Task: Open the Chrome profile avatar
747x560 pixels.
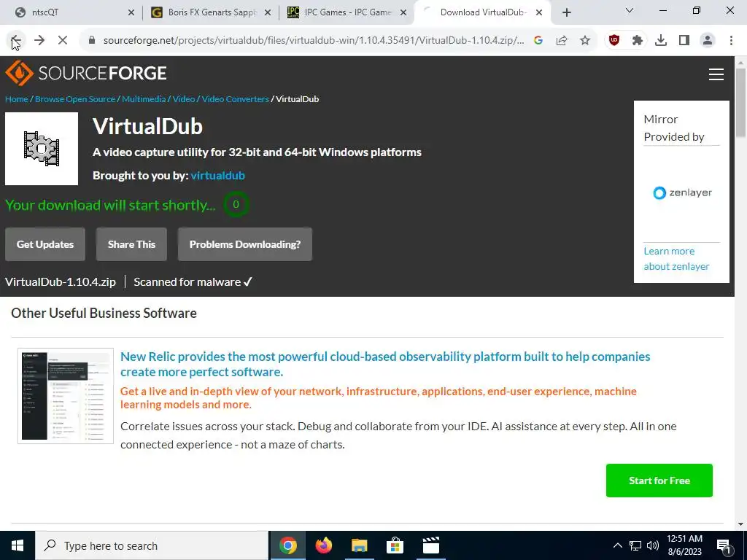Action: pos(708,41)
